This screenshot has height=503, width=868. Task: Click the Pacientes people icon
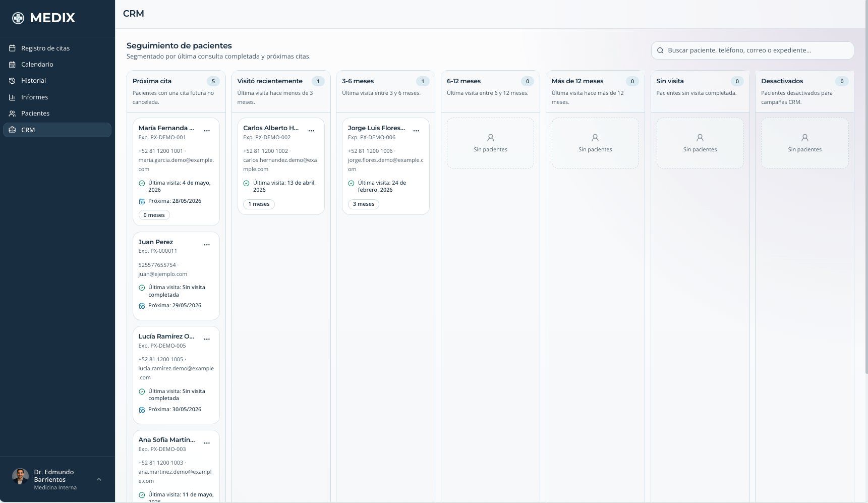[x=12, y=114]
